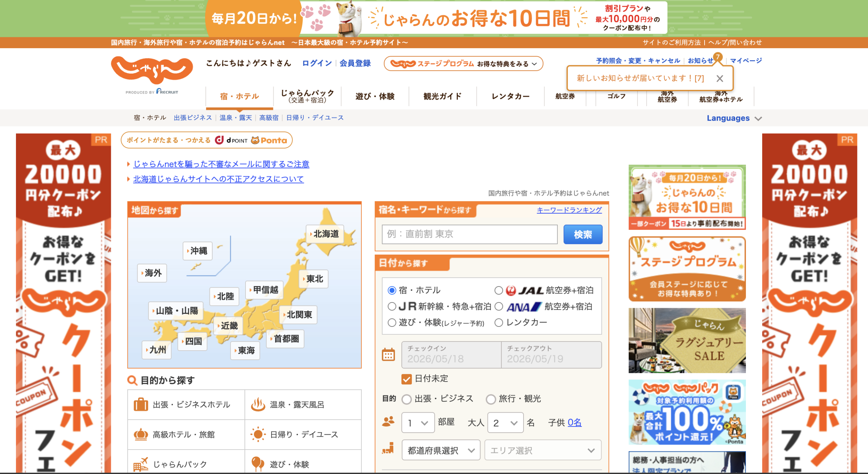The height and width of the screenshot is (474, 868).
Task: Click the Jalan orange logo
Action: click(x=152, y=70)
